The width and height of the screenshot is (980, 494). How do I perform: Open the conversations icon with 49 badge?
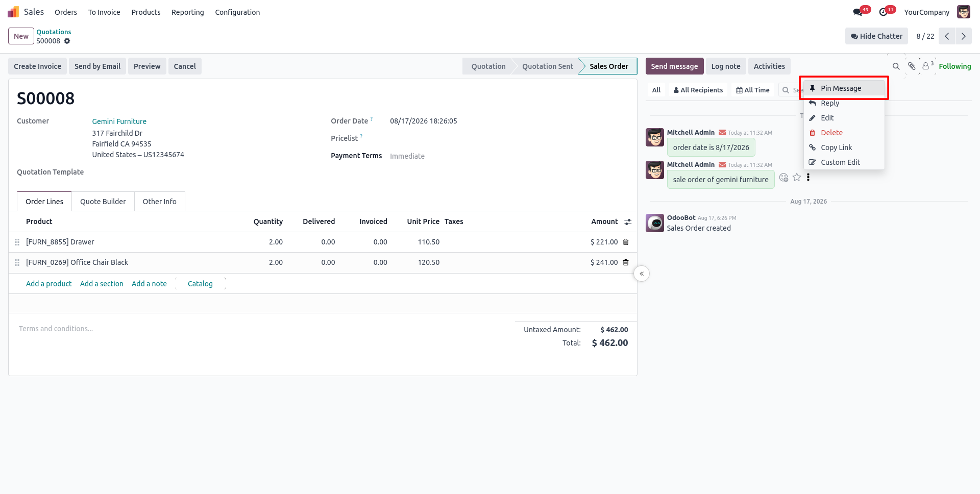[859, 12]
